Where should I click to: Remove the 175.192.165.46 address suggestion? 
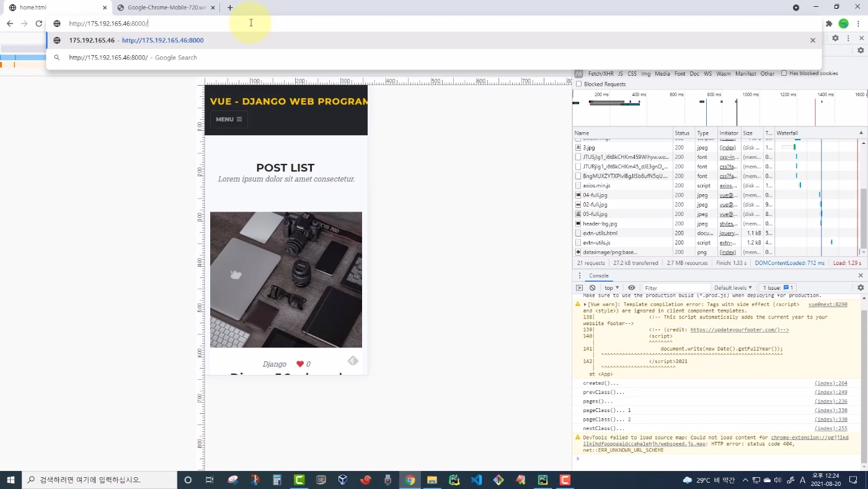tap(813, 40)
